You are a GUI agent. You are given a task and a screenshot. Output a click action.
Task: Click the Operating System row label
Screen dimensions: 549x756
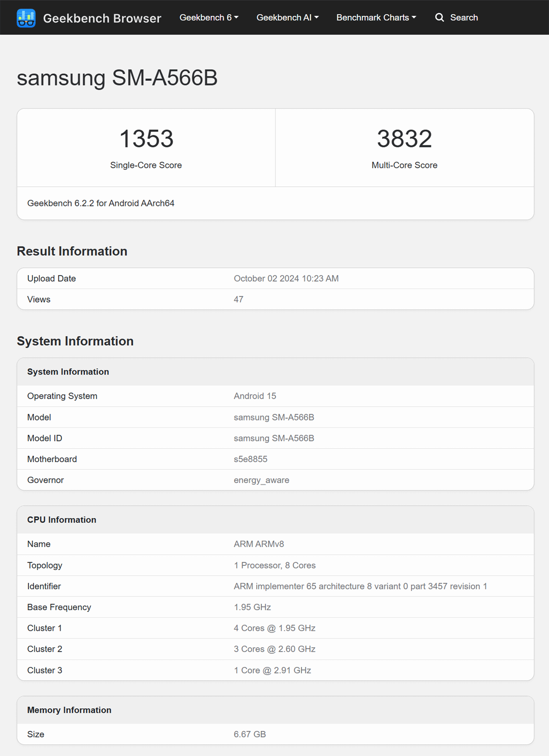coord(62,396)
